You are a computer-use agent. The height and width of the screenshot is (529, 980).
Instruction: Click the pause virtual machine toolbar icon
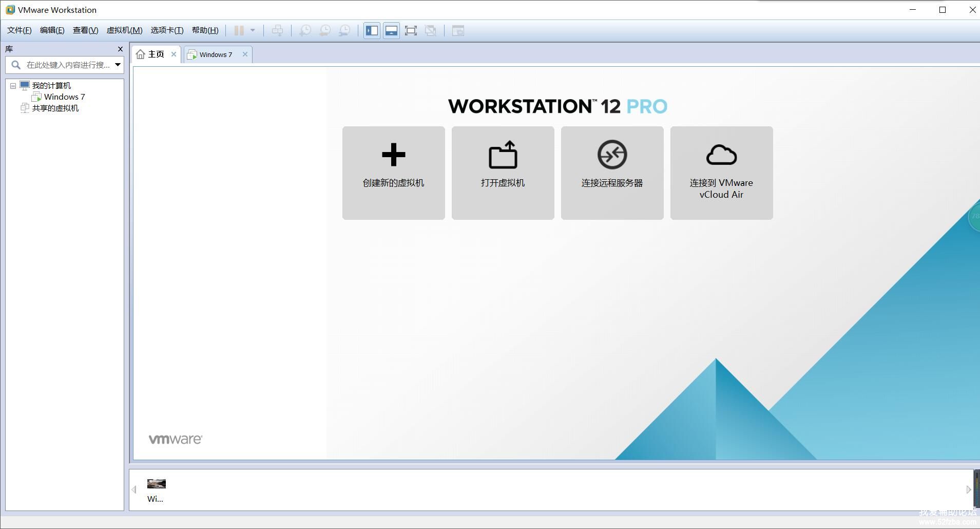pyautogui.click(x=239, y=30)
